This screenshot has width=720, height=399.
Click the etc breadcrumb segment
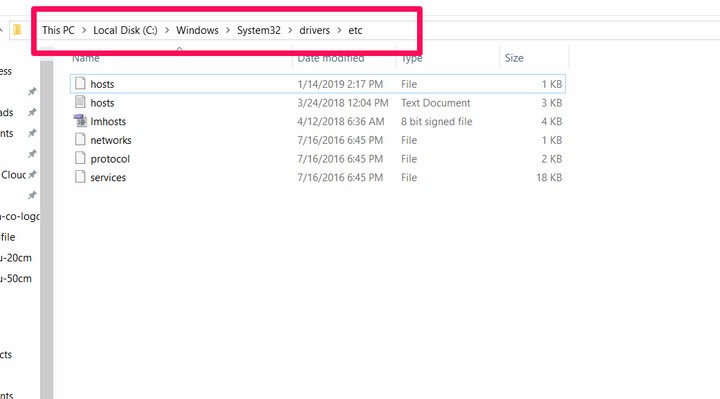[355, 30]
